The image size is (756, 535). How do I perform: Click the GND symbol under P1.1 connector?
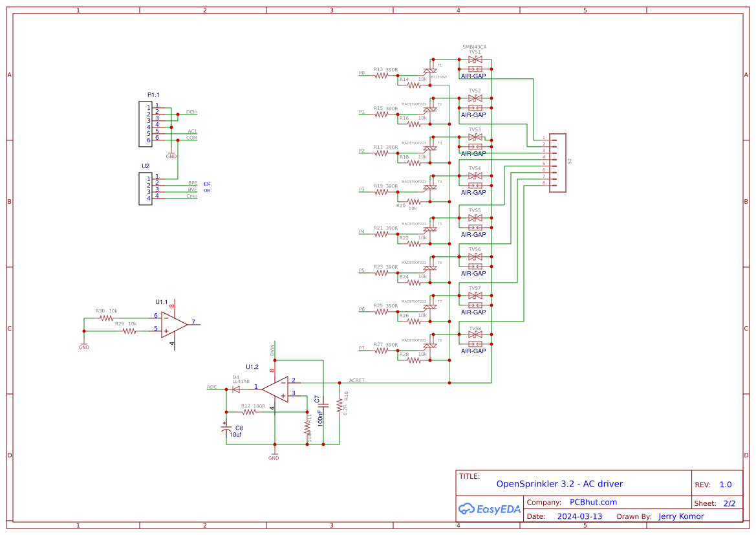[171, 153]
